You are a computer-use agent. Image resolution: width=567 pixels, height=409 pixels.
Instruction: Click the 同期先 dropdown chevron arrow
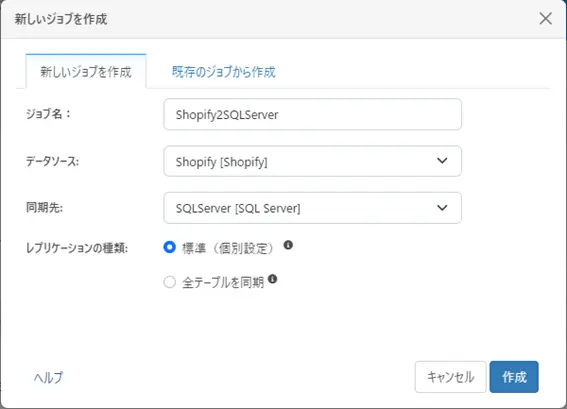(442, 208)
